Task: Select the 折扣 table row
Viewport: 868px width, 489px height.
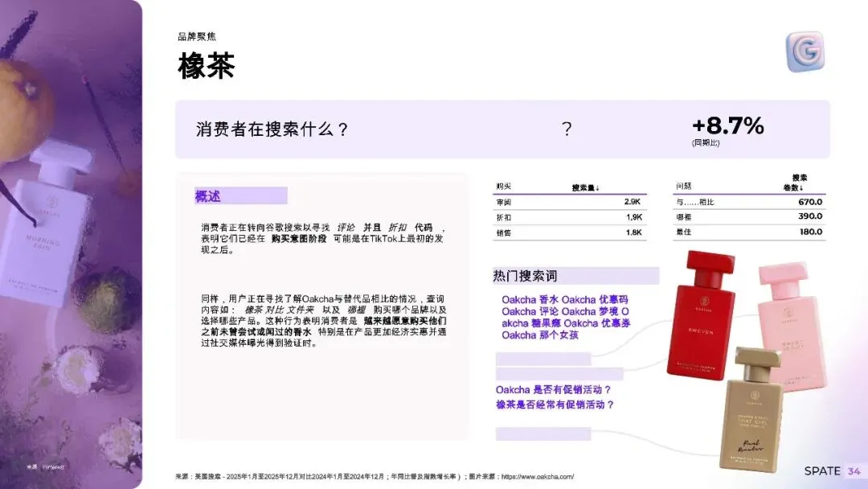Action: pyautogui.click(x=570, y=217)
